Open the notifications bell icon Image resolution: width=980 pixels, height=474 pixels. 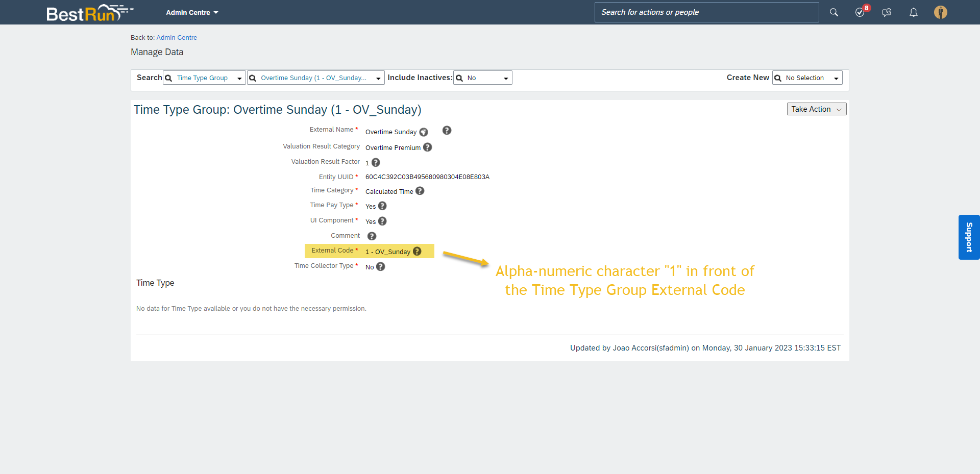pos(914,12)
